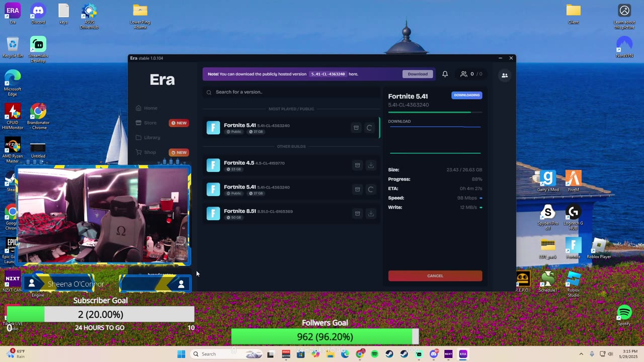
Task: Click the Fortnite 8.51 logo thumbnail
Action: [213, 214]
